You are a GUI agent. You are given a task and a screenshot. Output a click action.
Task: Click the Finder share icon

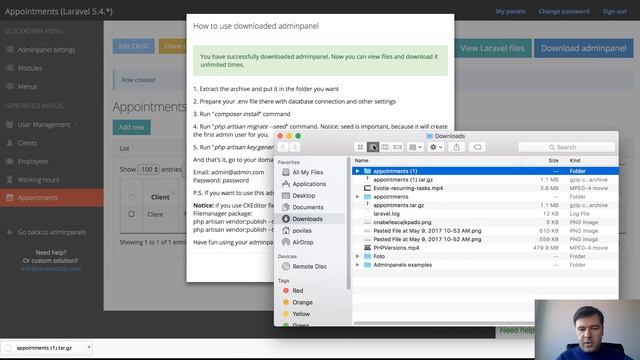pyautogui.click(x=456, y=147)
